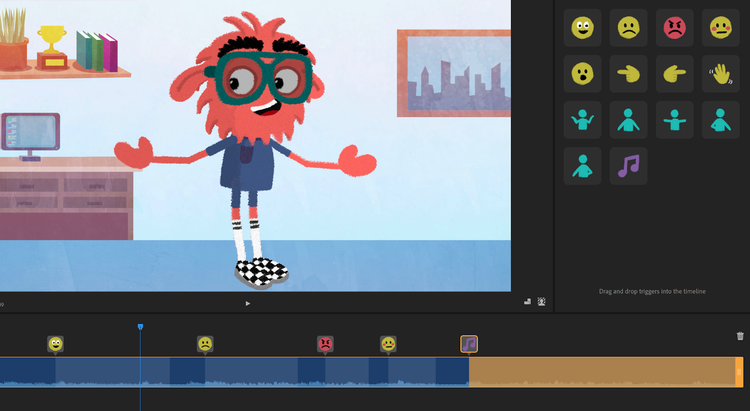Choose the surprised open-mouth face trigger
Image resolution: width=750 pixels, height=411 pixels.
coord(582,73)
